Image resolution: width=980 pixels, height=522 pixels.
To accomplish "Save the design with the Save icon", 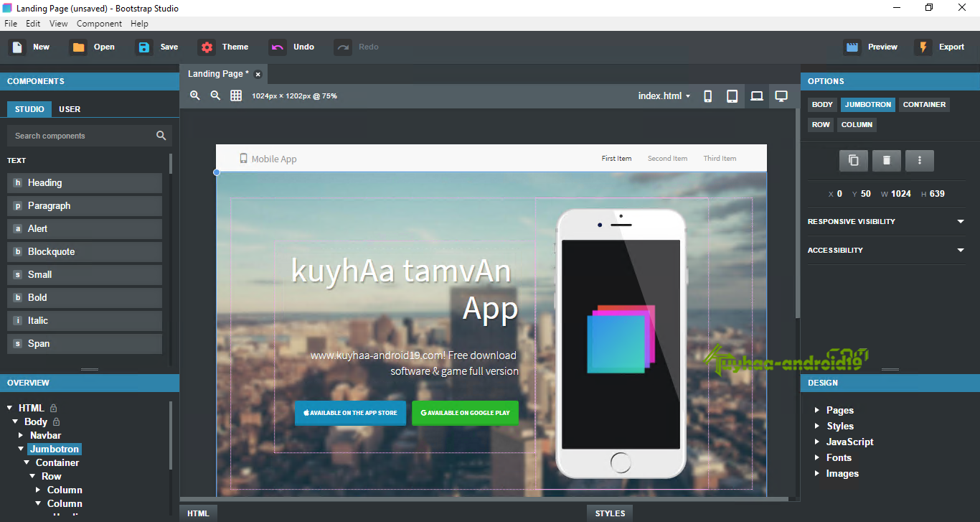I will [144, 47].
